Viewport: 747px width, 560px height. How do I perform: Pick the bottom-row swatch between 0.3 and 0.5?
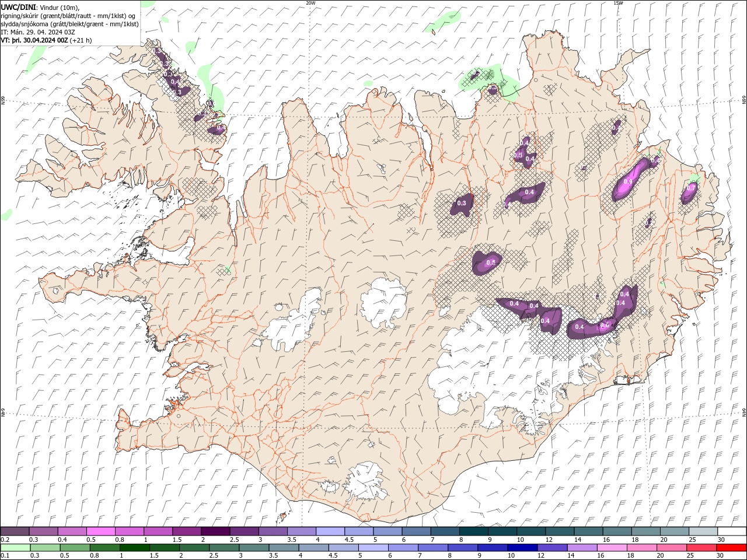tap(46, 548)
